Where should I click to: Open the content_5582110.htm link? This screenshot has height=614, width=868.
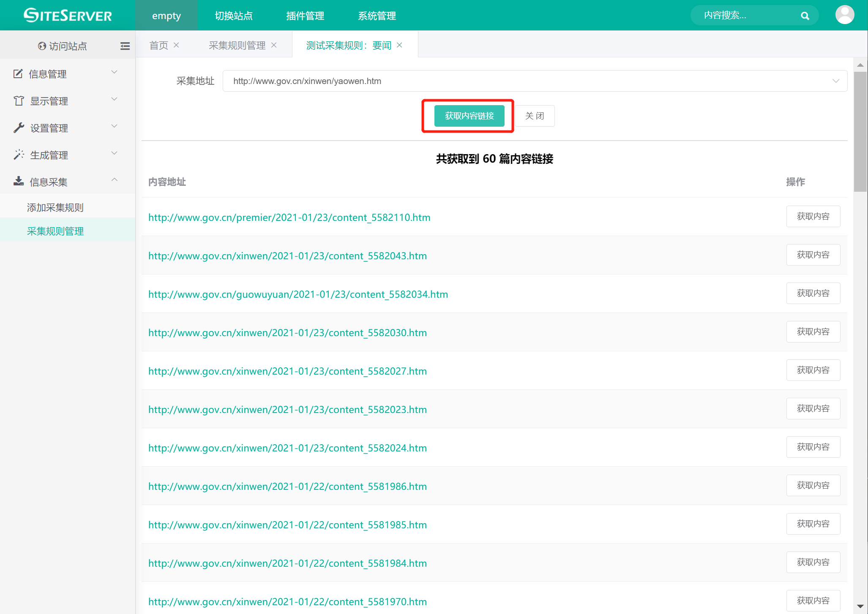click(289, 217)
